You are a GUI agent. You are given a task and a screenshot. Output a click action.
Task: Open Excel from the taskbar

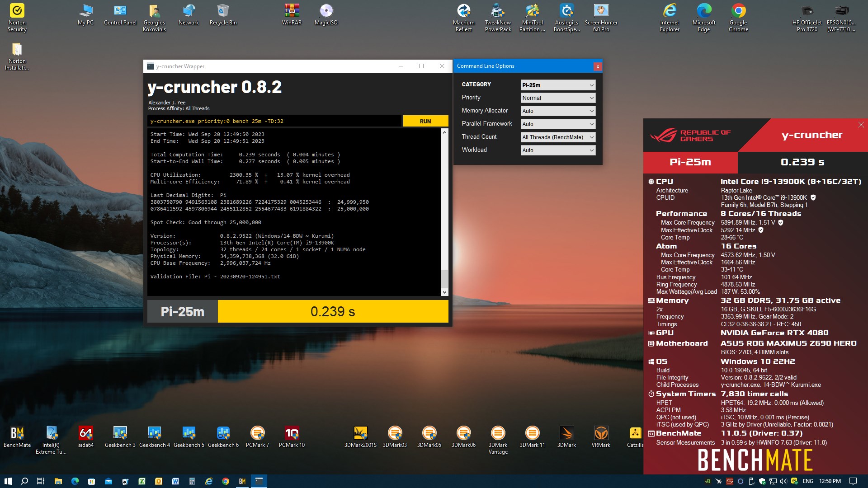(x=142, y=481)
